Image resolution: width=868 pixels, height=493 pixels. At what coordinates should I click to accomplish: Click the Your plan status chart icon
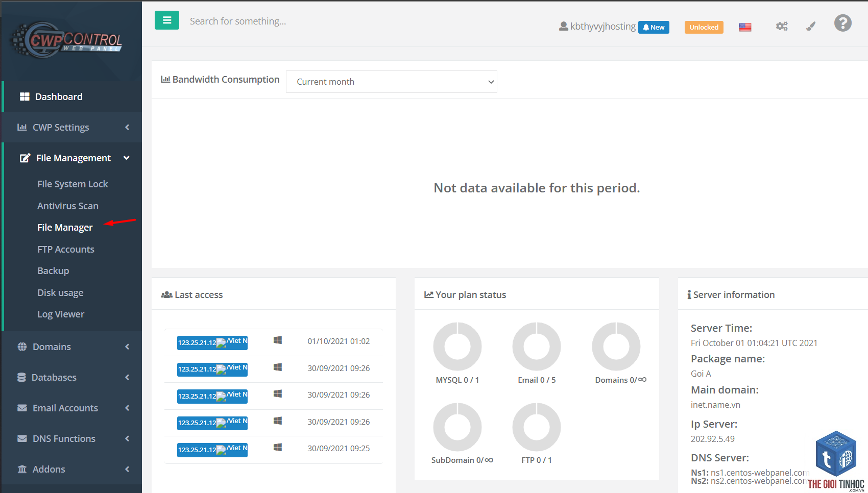coord(429,294)
